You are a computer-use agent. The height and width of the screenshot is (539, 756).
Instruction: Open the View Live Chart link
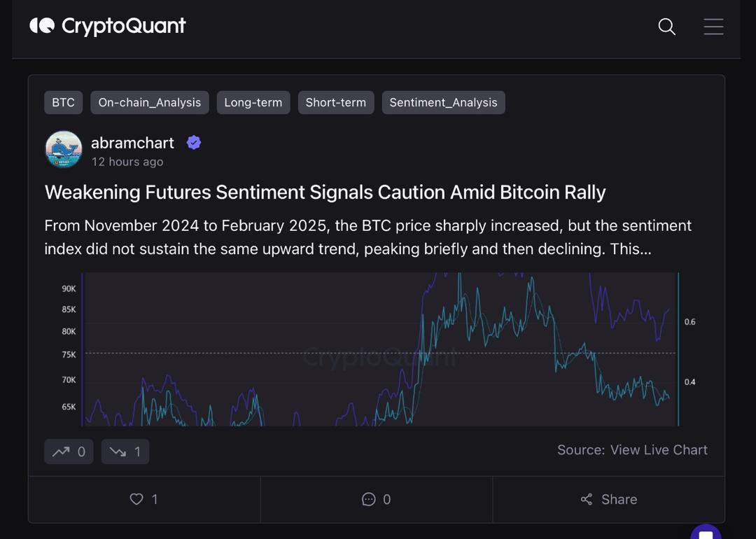pos(659,450)
